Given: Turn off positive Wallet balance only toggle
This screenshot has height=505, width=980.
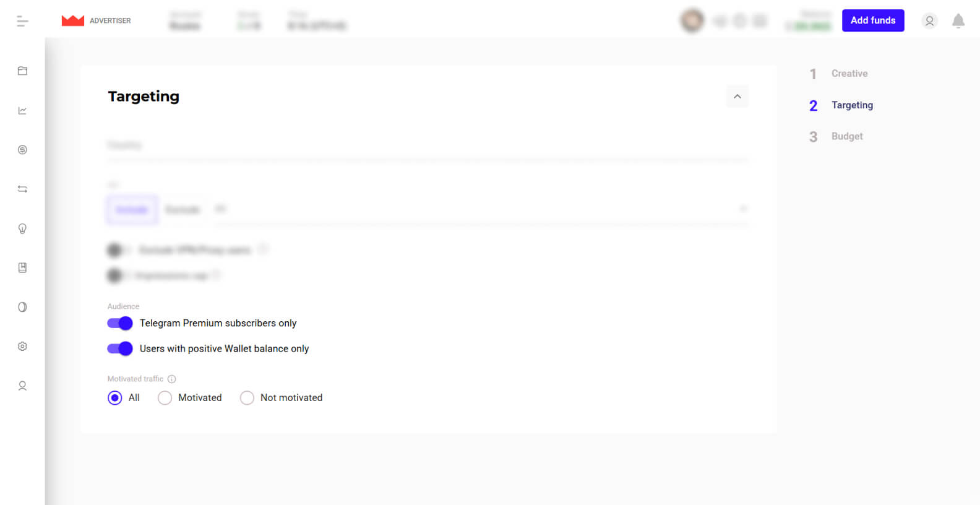Looking at the screenshot, I should click(120, 348).
